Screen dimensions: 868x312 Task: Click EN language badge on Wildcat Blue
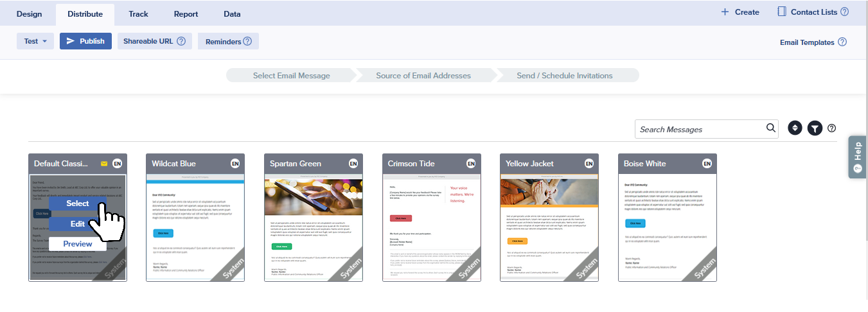[235, 164]
